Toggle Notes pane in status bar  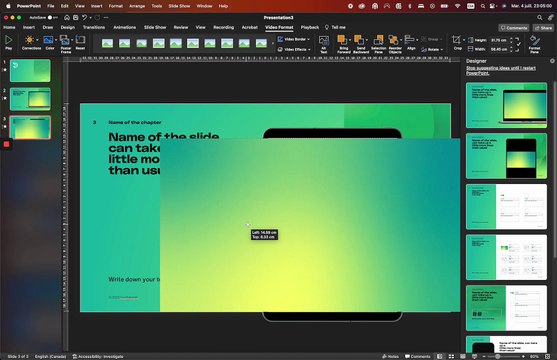pyautogui.click(x=390, y=356)
